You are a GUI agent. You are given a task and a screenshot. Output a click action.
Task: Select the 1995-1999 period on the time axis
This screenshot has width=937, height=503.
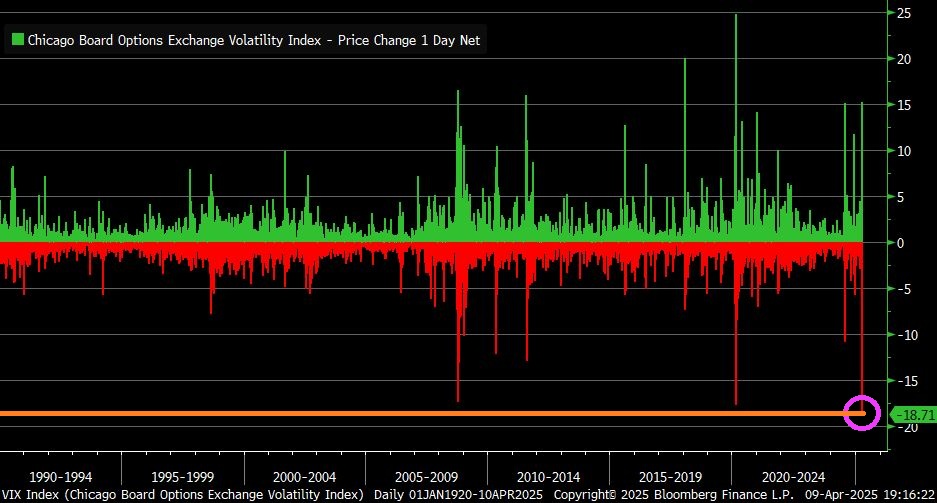pyautogui.click(x=183, y=477)
